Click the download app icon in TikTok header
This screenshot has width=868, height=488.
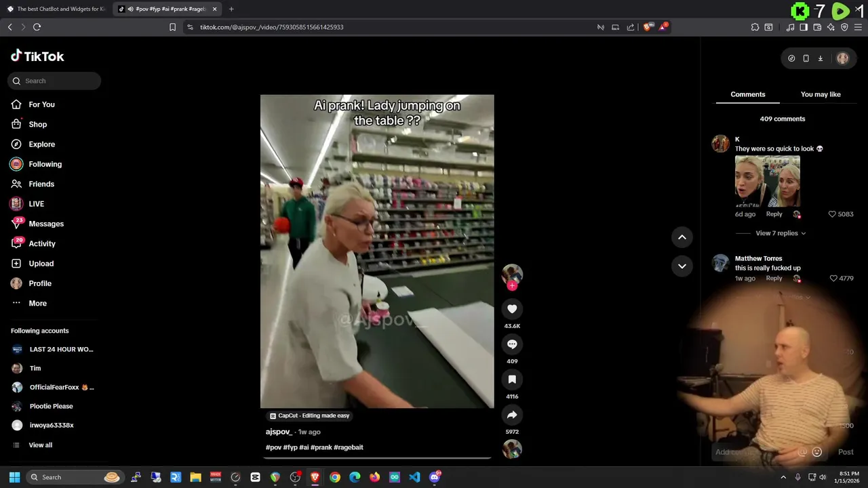click(x=820, y=58)
